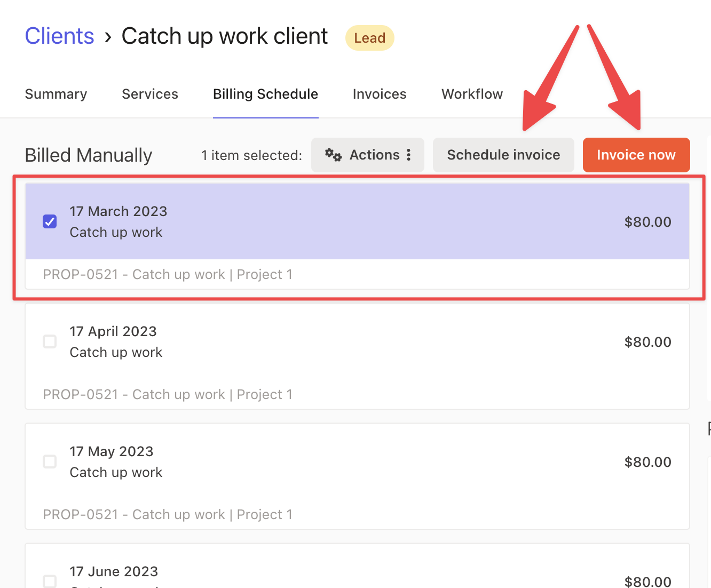
Task: Open the Actions three-dot menu
Action: [409, 155]
